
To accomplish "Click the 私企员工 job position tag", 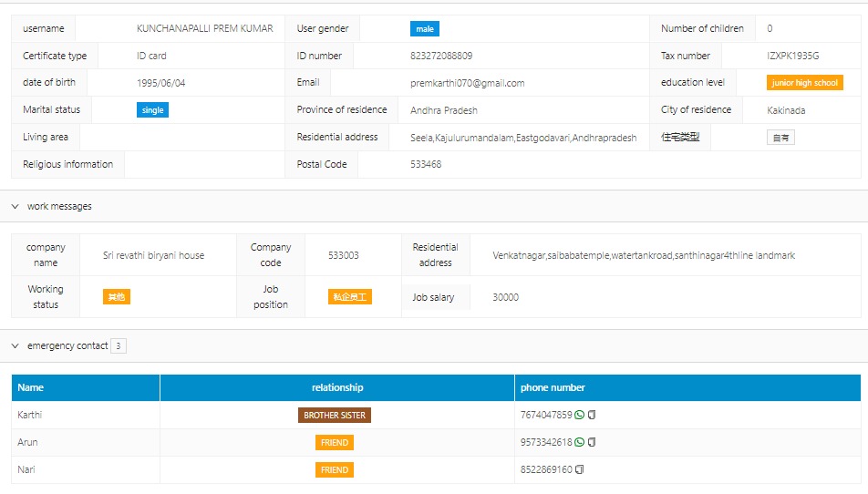I will coord(350,297).
